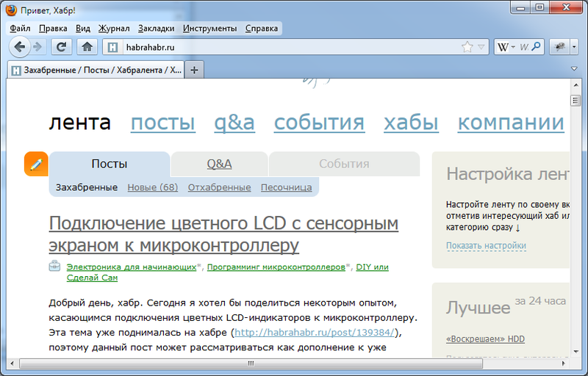Select the Захабренные browser tab
The width and height of the screenshot is (588, 376).
point(96,70)
